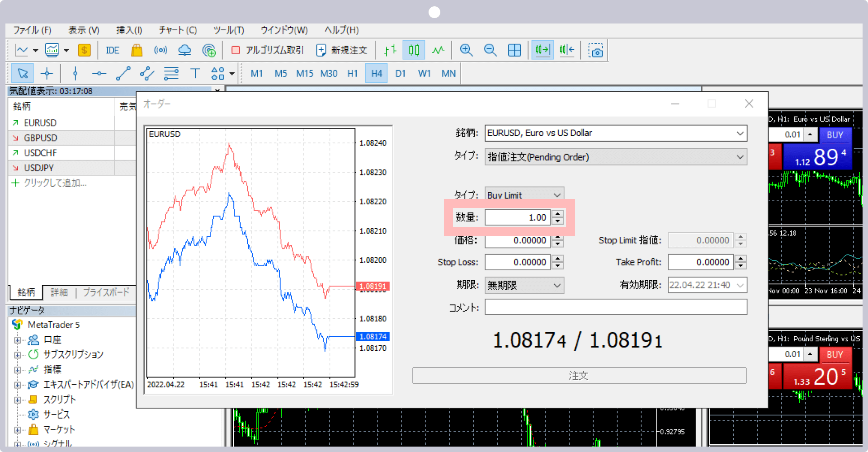Open the 挿入(I) menu
Viewport: 868px width, 452px height.
129,30
